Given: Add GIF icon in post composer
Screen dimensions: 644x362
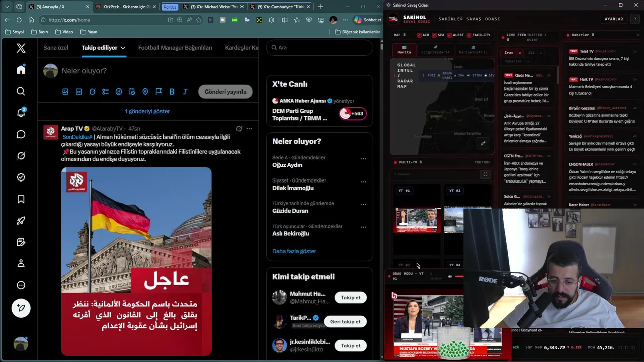Looking at the screenshot, I should [x=78, y=92].
